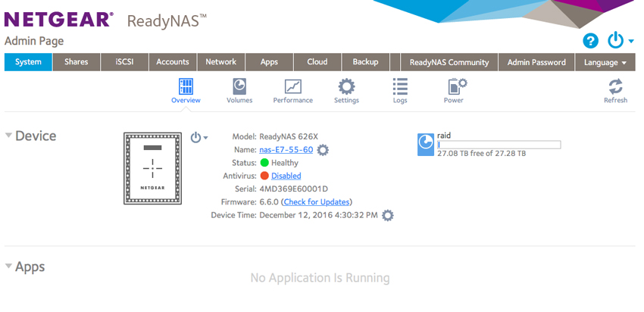Click the green Healthy status indicator
This screenshot has height=312, width=644.
pyautogui.click(x=264, y=163)
